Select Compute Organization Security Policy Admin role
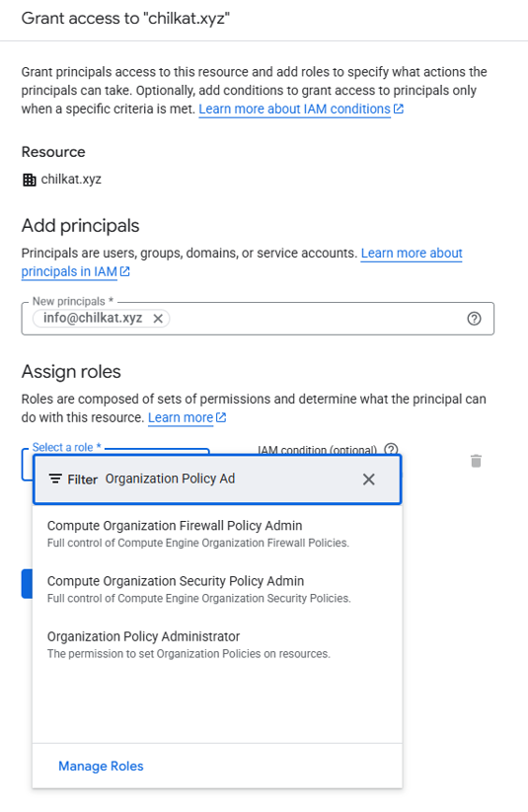 coord(217,589)
